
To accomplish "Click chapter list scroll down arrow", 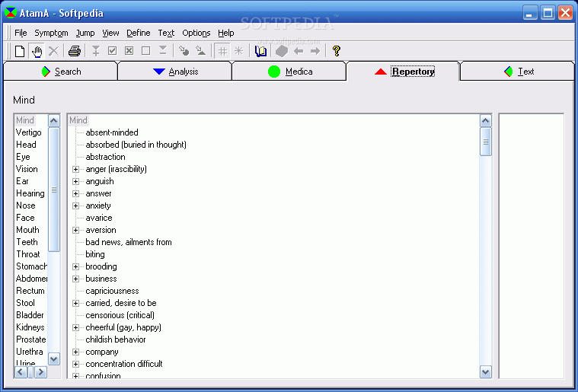I will [54, 359].
